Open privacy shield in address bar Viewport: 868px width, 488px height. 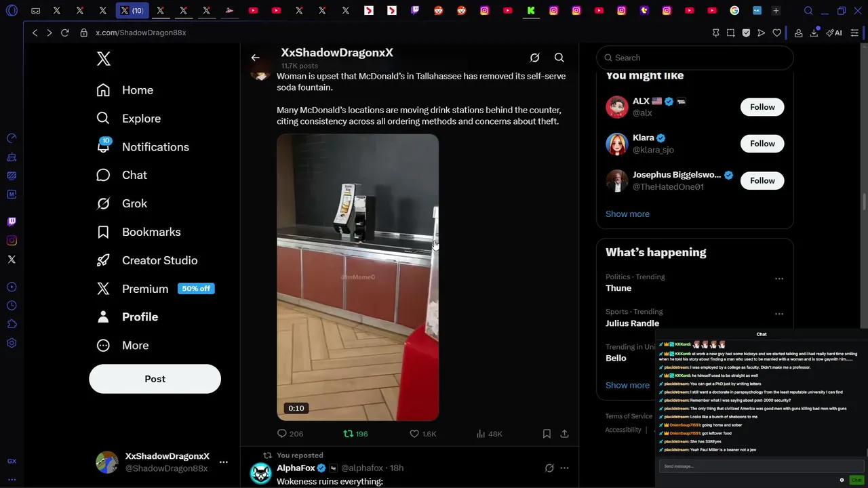746,33
